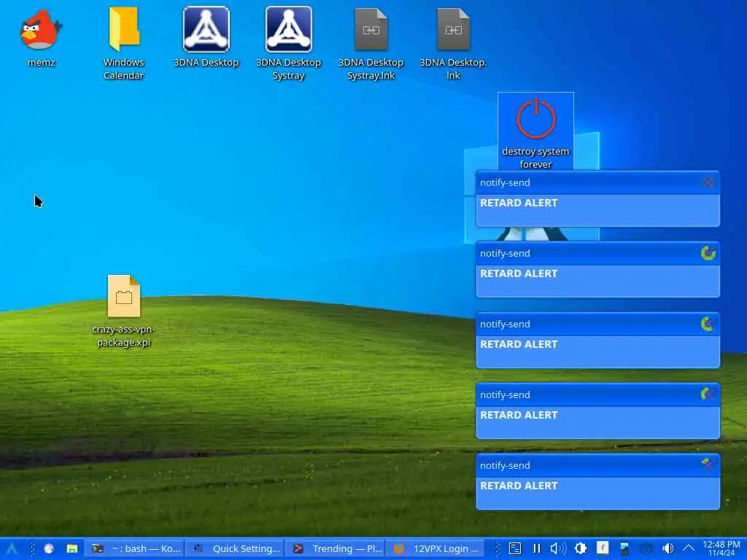The image size is (747, 560).
Task: Select the 3DNA Desktop Systray icon
Action: point(288,29)
